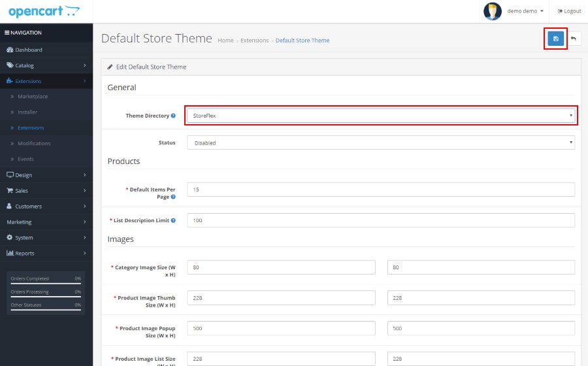Click the System chevron arrow
Viewport: 588px width, 366px height.
[85, 238]
